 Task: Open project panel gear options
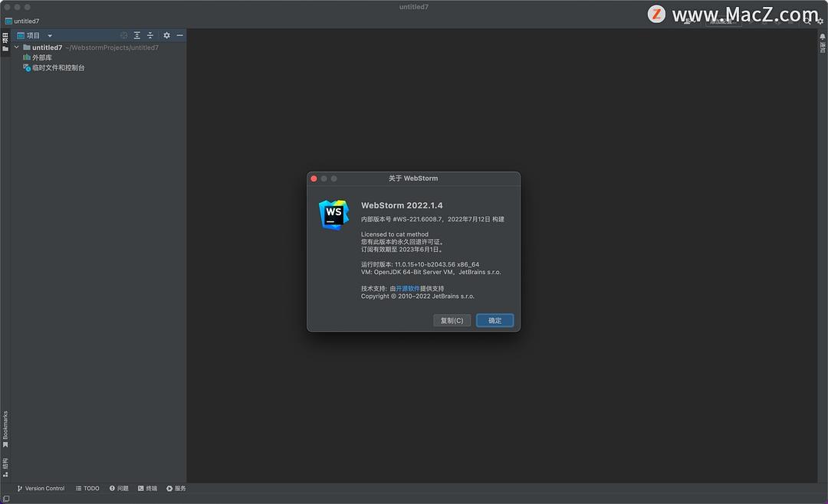coord(166,35)
